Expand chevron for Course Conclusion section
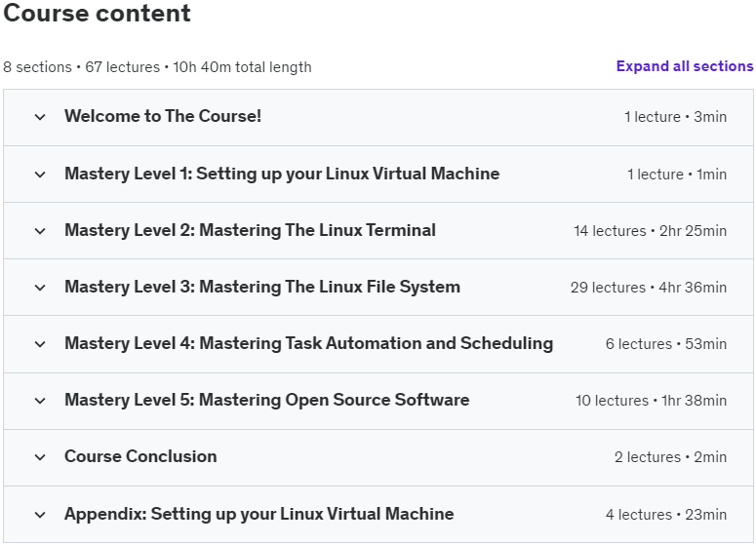The width and height of the screenshot is (756, 545). [x=40, y=457]
